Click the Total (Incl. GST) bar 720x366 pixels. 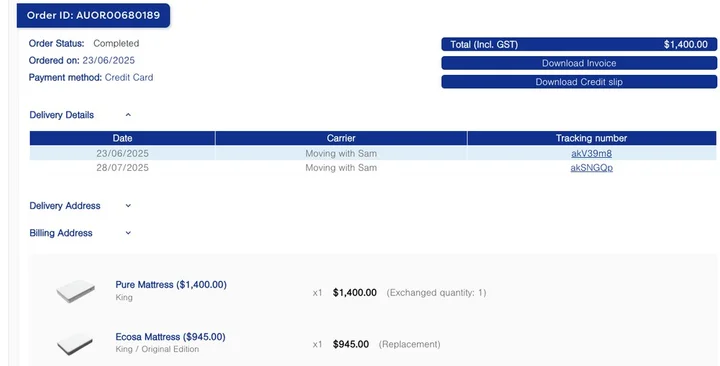579,45
